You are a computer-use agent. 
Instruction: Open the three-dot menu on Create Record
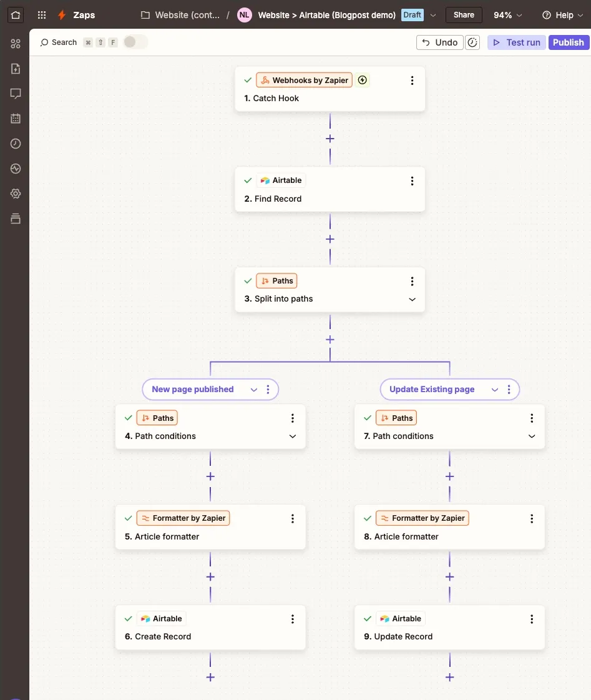(292, 619)
